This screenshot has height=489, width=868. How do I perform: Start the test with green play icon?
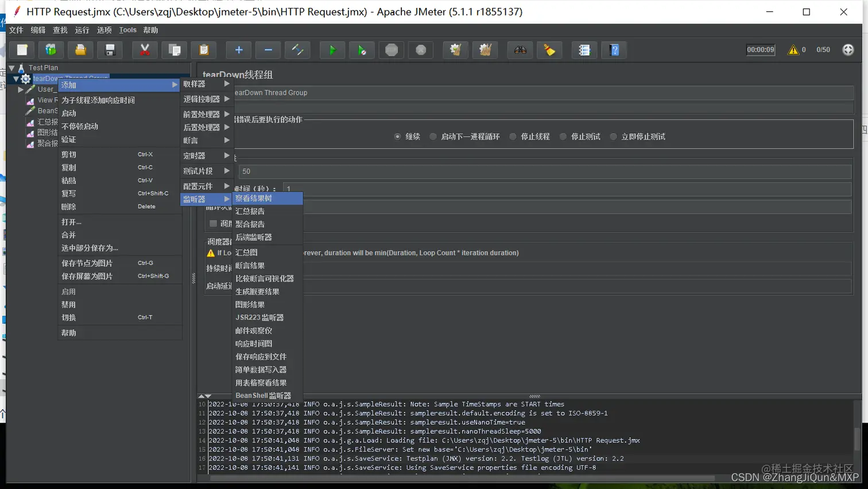pyautogui.click(x=332, y=50)
